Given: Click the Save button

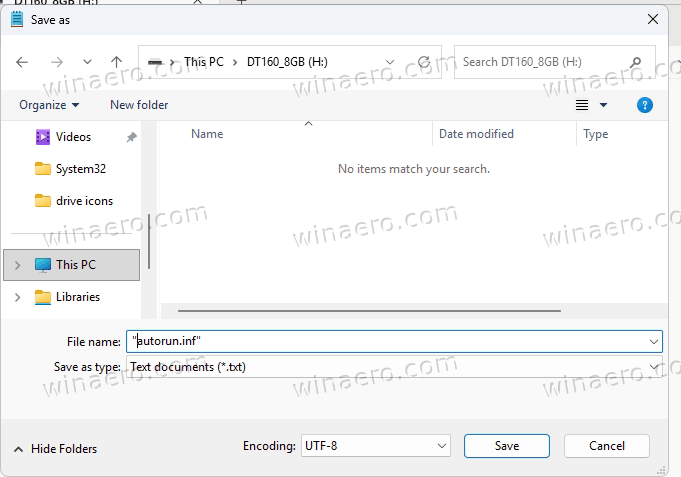Looking at the screenshot, I should point(506,446).
